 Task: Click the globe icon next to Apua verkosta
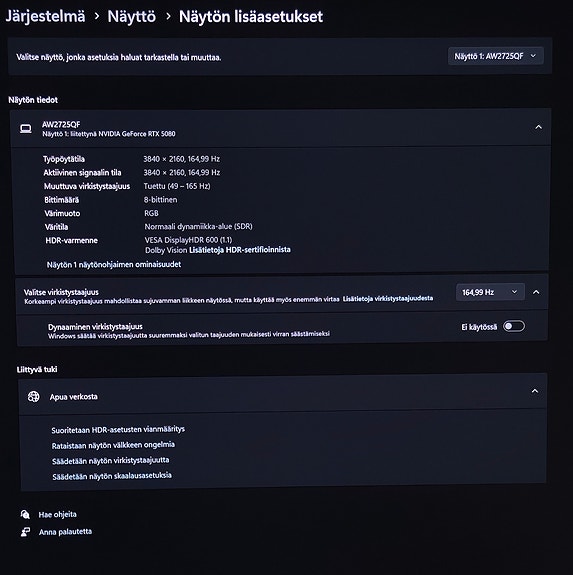(33, 396)
